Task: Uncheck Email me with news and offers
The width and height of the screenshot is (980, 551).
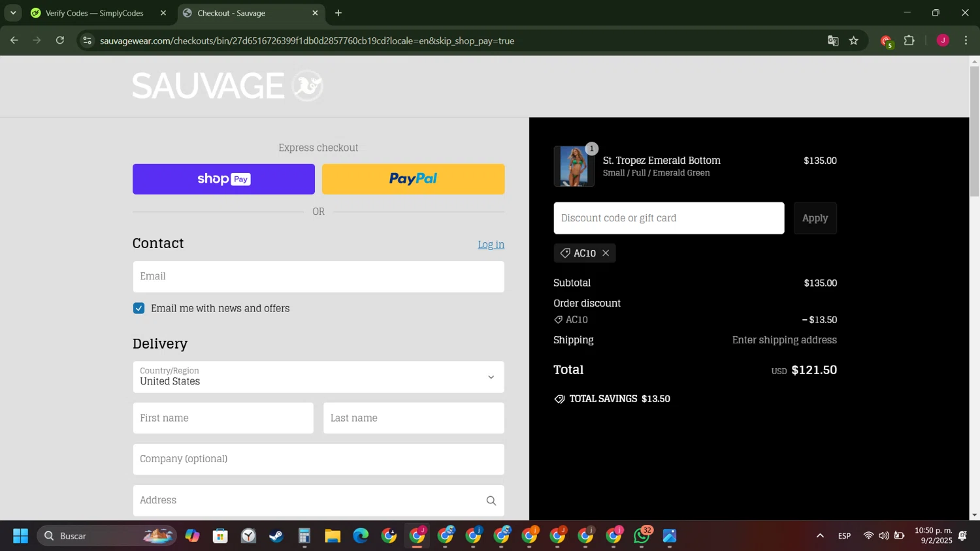Action: click(139, 308)
